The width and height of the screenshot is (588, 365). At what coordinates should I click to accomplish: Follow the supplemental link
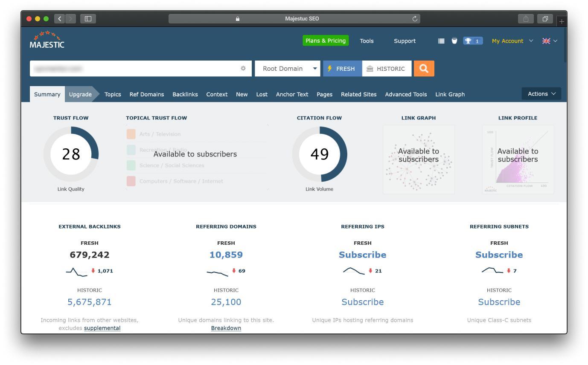coord(102,328)
